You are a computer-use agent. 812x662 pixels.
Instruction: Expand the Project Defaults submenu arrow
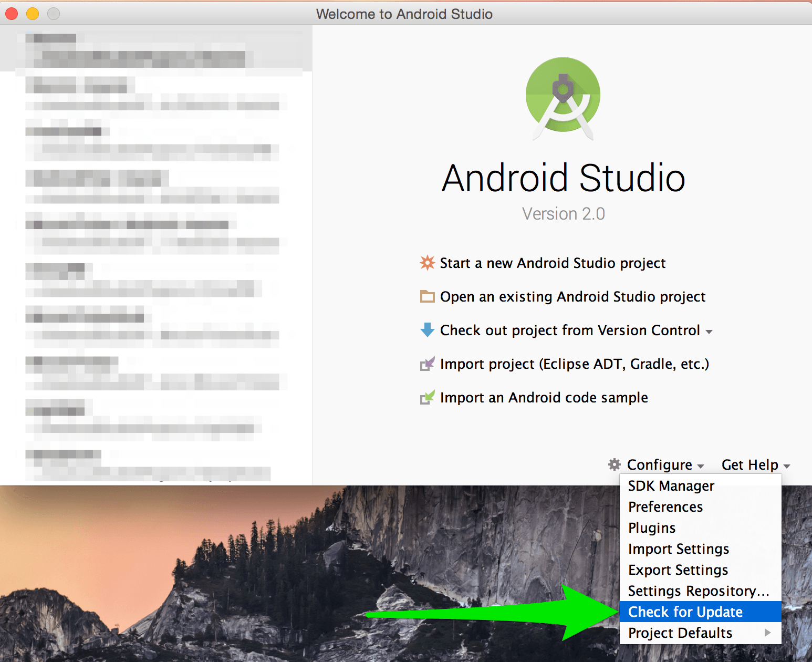[x=767, y=633]
